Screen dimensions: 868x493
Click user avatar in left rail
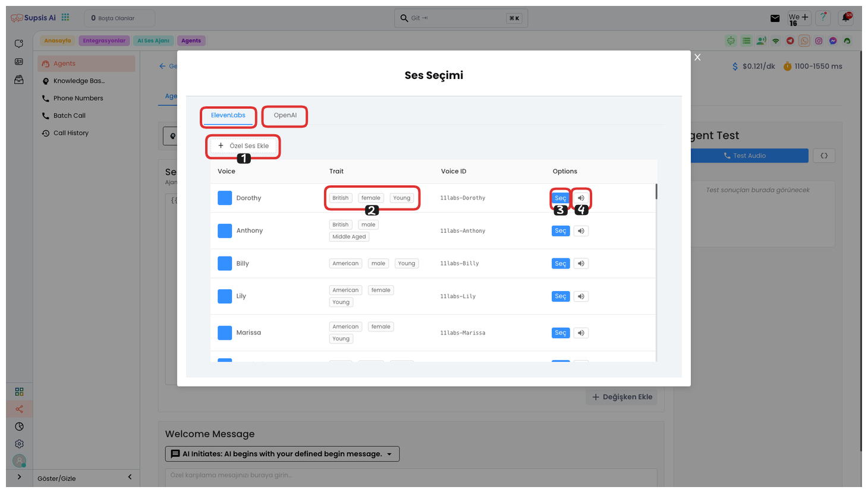[19, 460]
